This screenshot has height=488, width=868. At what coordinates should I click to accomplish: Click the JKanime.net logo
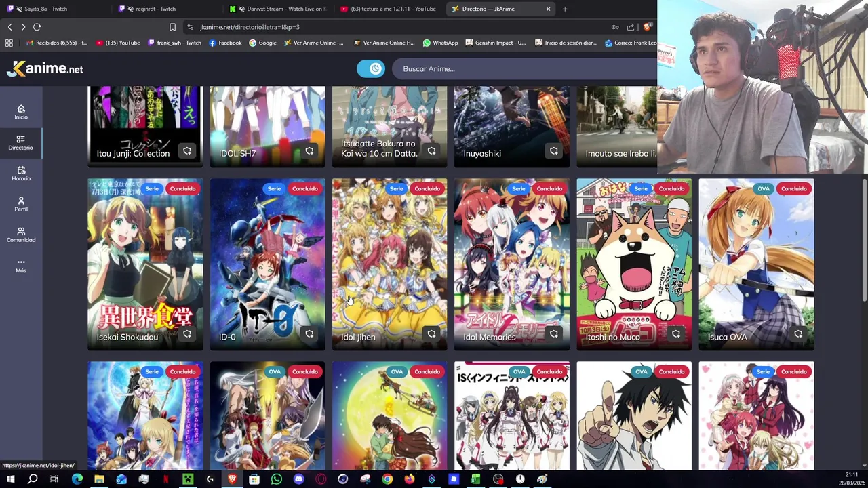45,68
